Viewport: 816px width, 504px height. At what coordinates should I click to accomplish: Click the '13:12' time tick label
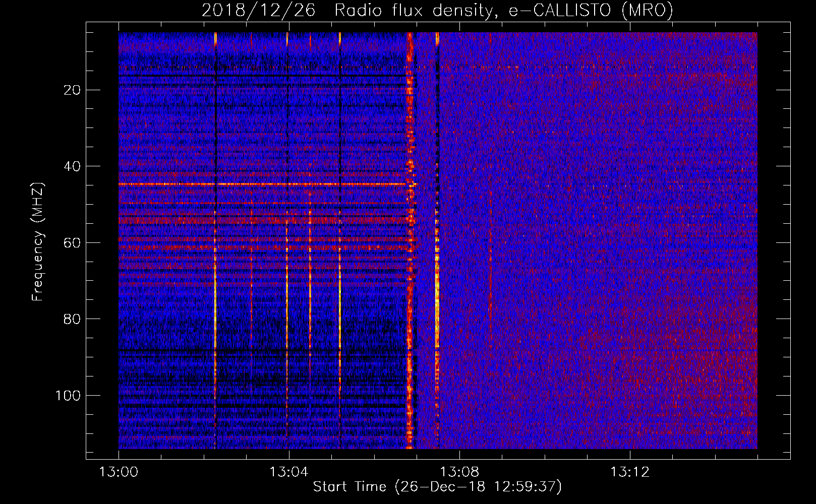pos(630,472)
